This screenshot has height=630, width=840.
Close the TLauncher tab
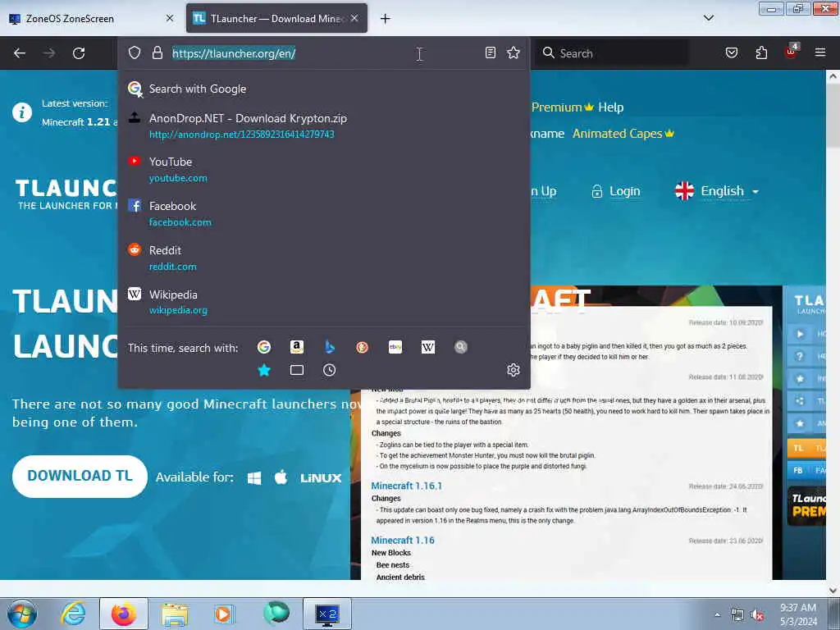(x=354, y=18)
